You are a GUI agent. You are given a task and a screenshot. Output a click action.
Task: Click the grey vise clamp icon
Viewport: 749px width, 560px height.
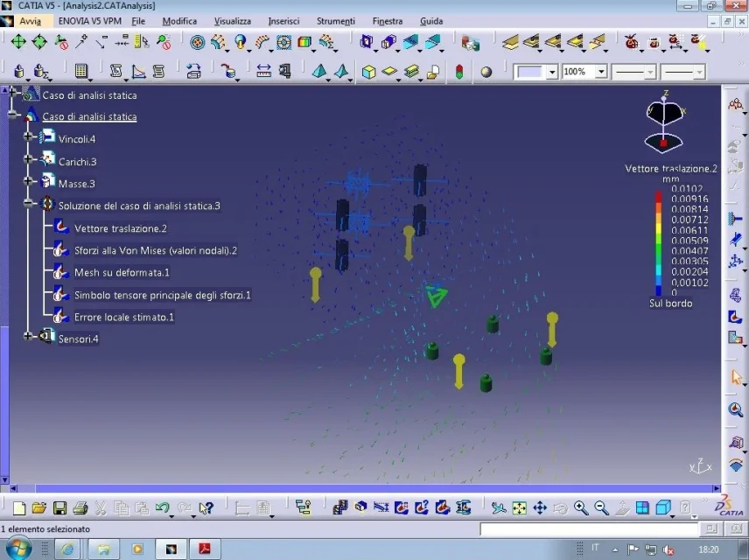(x=285, y=71)
